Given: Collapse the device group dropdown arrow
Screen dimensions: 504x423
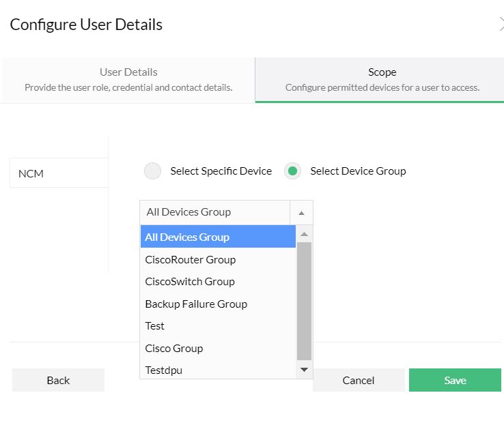Looking at the screenshot, I should (x=301, y=212).
